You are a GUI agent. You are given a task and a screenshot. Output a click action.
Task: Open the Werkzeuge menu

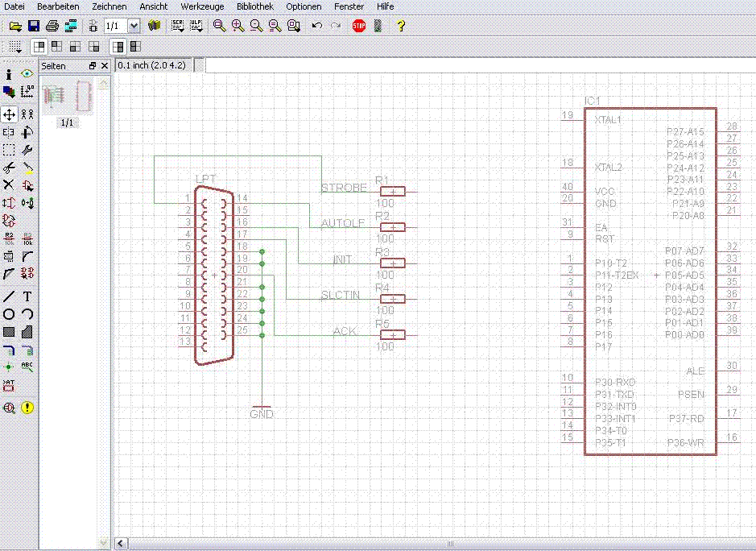[202, 6]
